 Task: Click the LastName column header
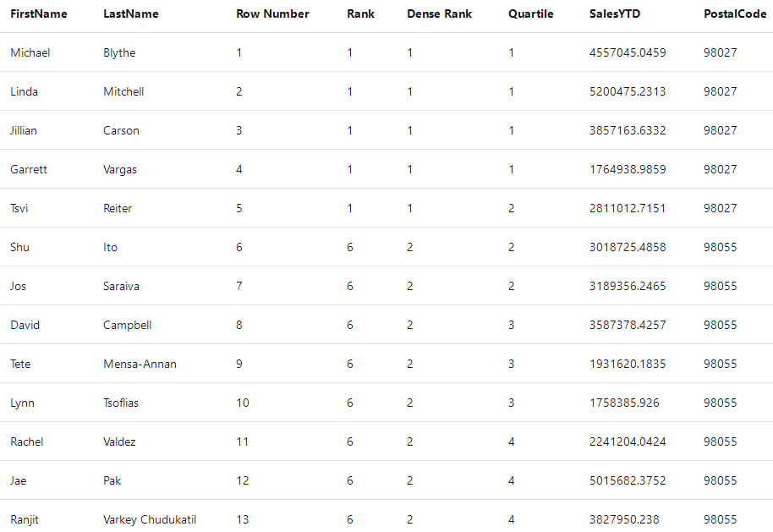(x=130, y=14)
